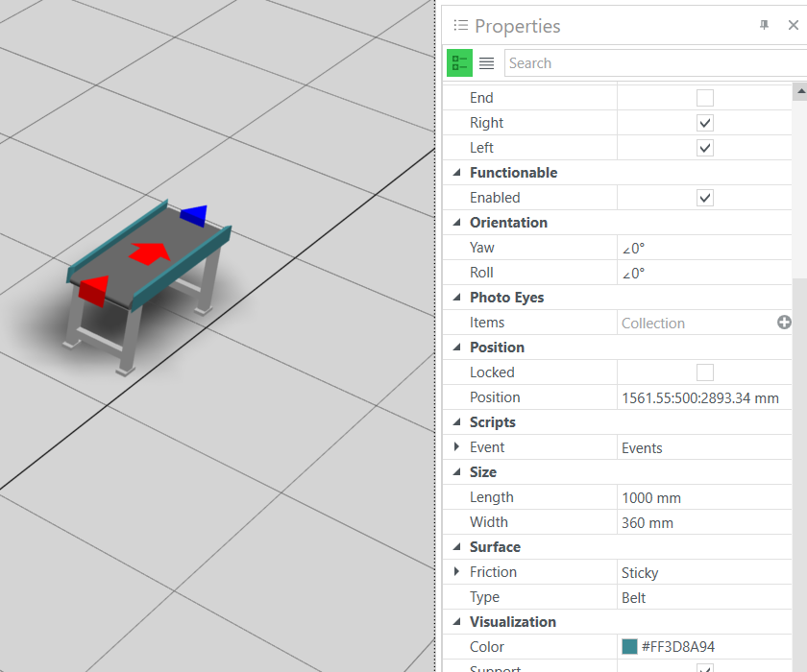Click the Properties panel title icon
Image resolution: width=807 pixels, height=672 pixels.
(460, 25)
